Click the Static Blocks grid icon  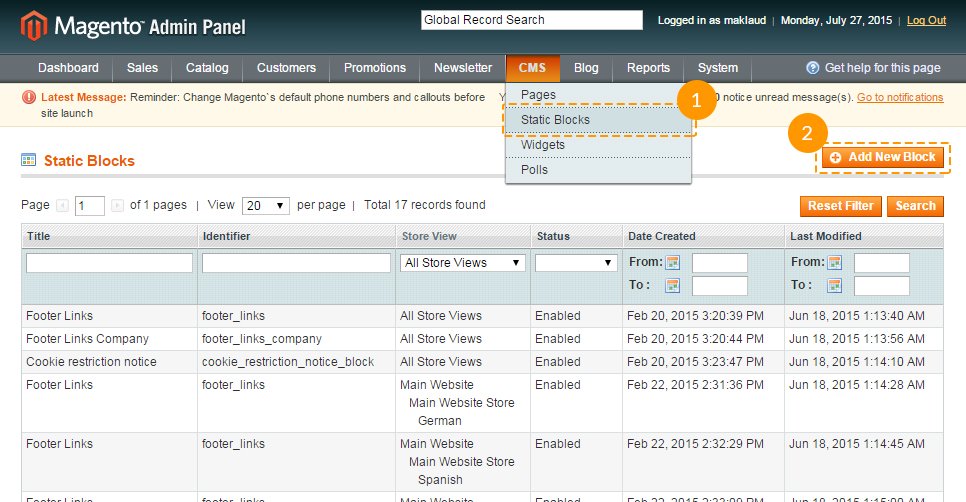point(28,161)
